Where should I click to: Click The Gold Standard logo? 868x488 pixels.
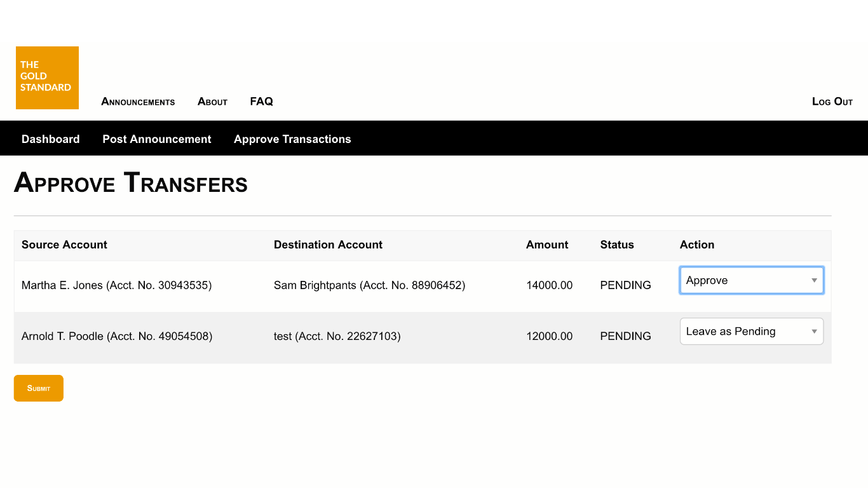47,78
